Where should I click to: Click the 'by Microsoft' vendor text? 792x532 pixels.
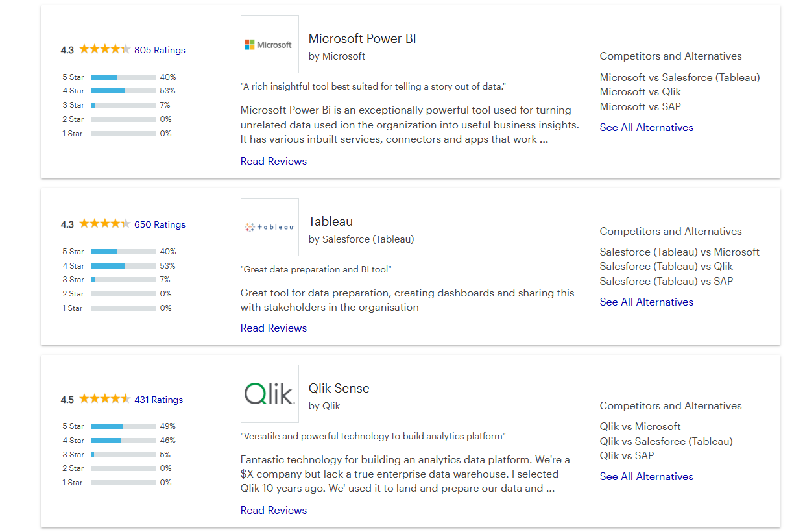(x=337, y=56)
